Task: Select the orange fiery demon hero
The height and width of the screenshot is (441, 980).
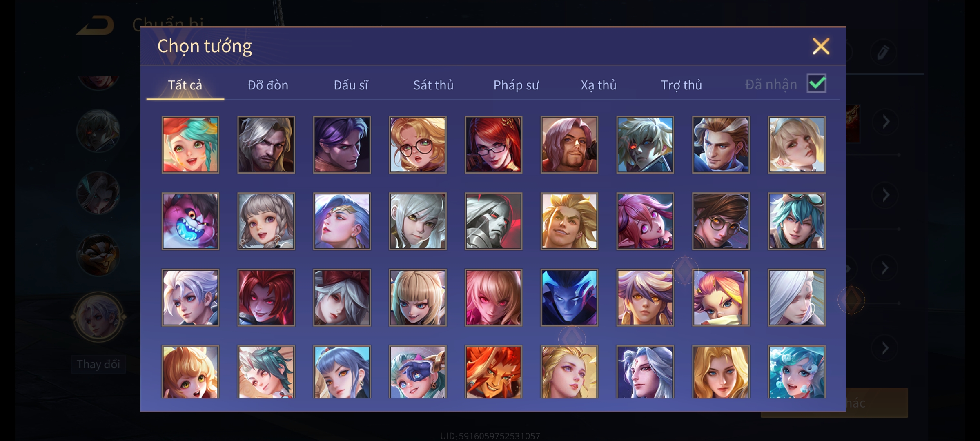Action: pos(493,372)
